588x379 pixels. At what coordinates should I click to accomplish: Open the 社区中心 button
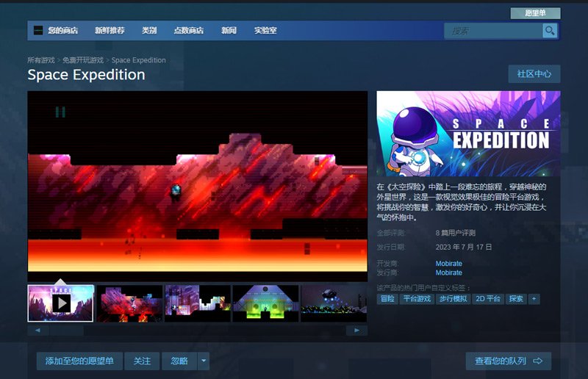pos(534,74)
